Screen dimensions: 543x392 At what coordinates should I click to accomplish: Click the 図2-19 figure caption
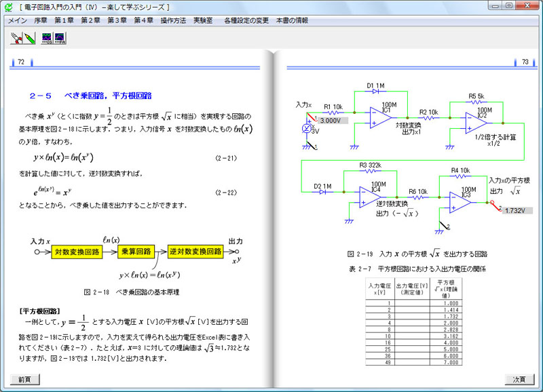click(417, 254)
